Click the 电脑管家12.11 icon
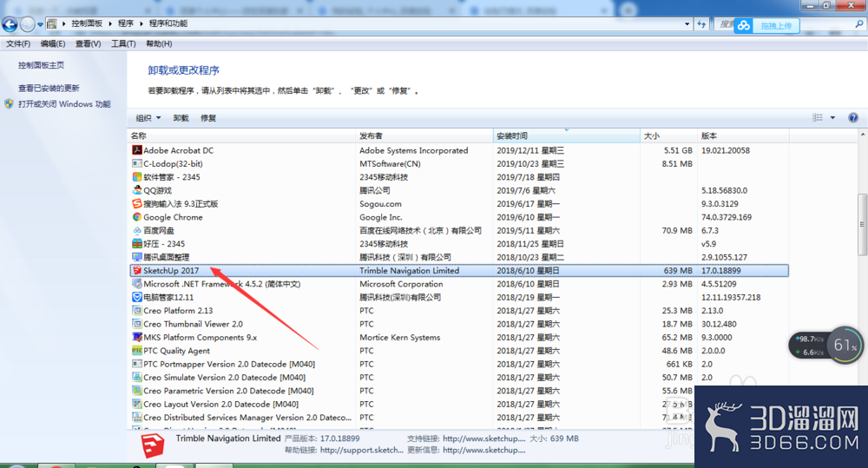The image size is (868, 468). (137, 297)
